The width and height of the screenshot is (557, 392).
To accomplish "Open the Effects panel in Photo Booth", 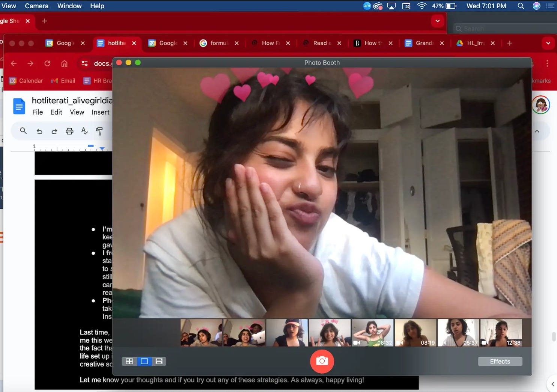I will point(500,361).
